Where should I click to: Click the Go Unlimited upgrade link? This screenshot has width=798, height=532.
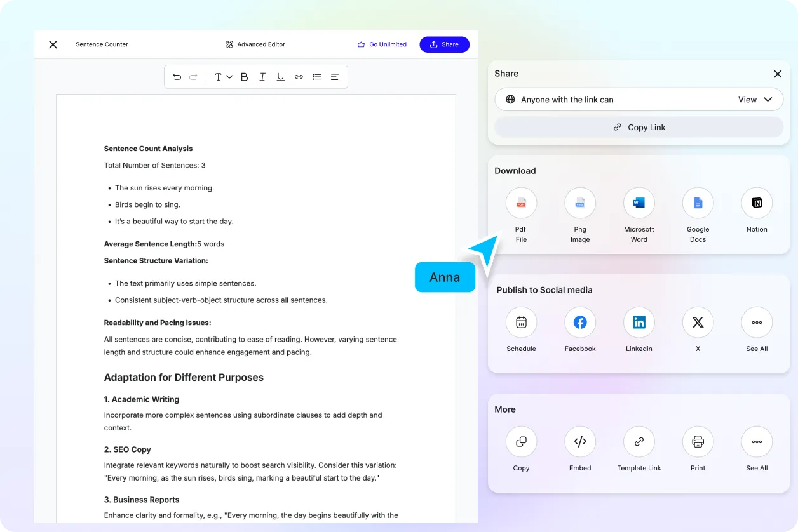(x=382, y=44)
